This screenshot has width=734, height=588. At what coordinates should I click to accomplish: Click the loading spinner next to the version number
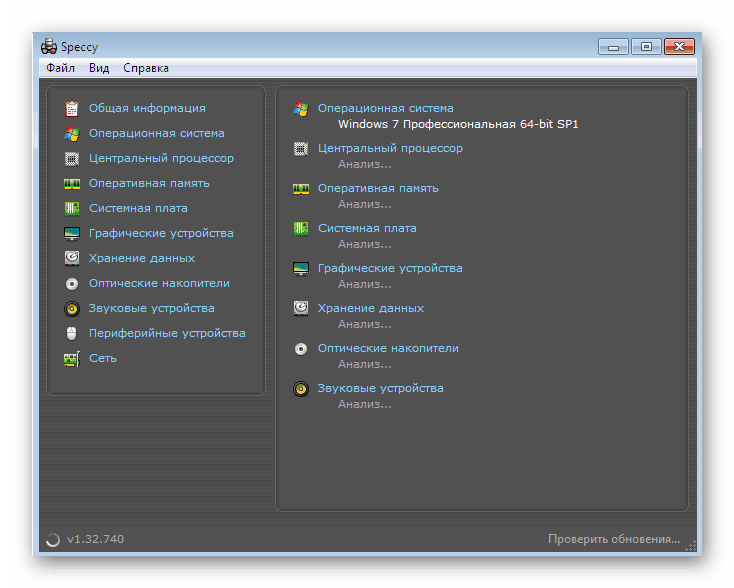[x=53, y=540]
